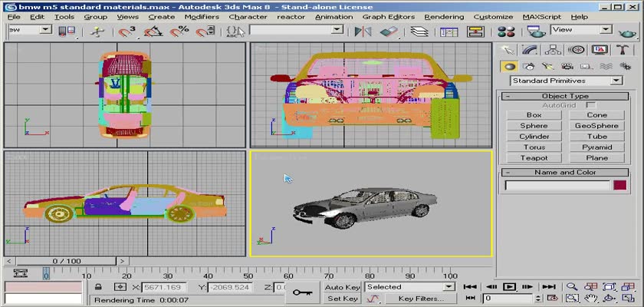Toggle Spinner Snap icon
This screenshot has width=644, height=307.
[205, 31]
